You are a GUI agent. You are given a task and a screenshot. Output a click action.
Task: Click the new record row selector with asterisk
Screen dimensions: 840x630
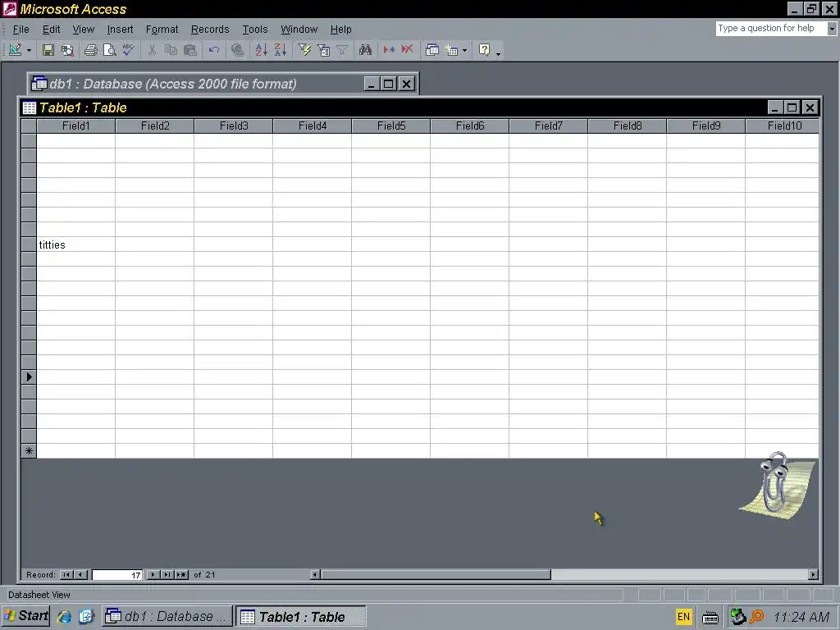tap(29, 451)
